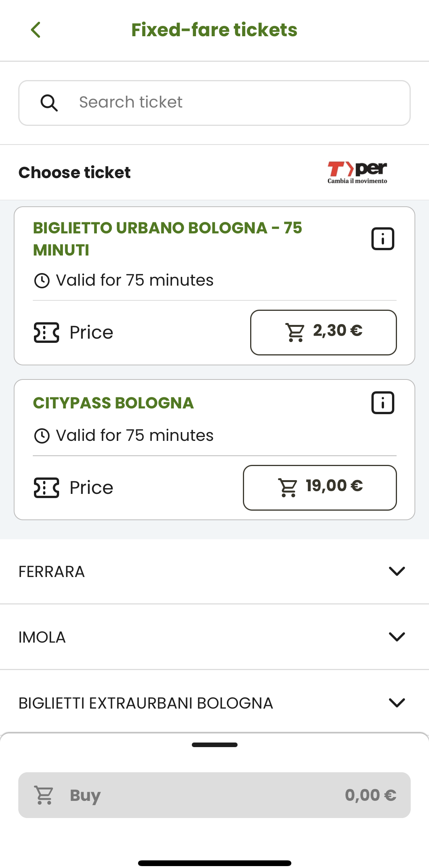Click cart icon in Buy bar
The image size is (429, 868).
(x=44, y=795)
